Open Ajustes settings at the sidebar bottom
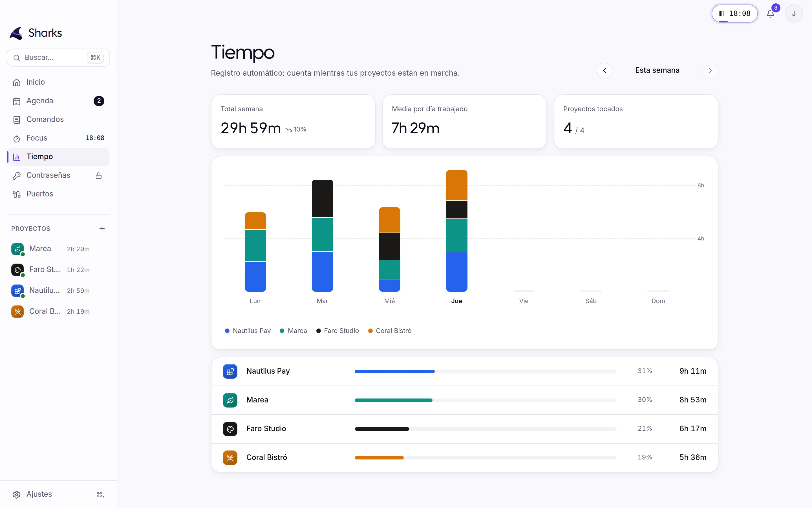 [x=58, y=494]
